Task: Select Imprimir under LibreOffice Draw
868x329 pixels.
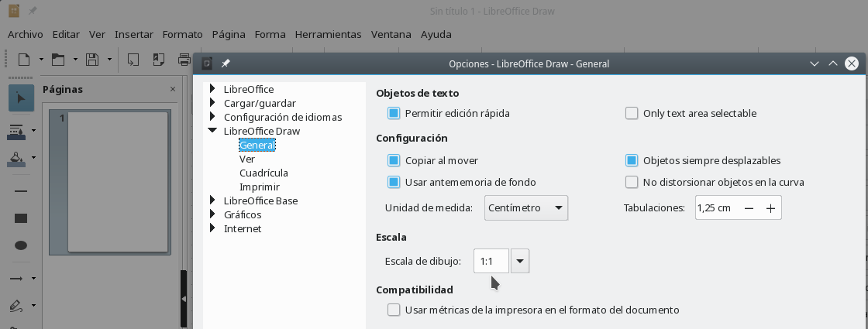Action: pos(260,187)
